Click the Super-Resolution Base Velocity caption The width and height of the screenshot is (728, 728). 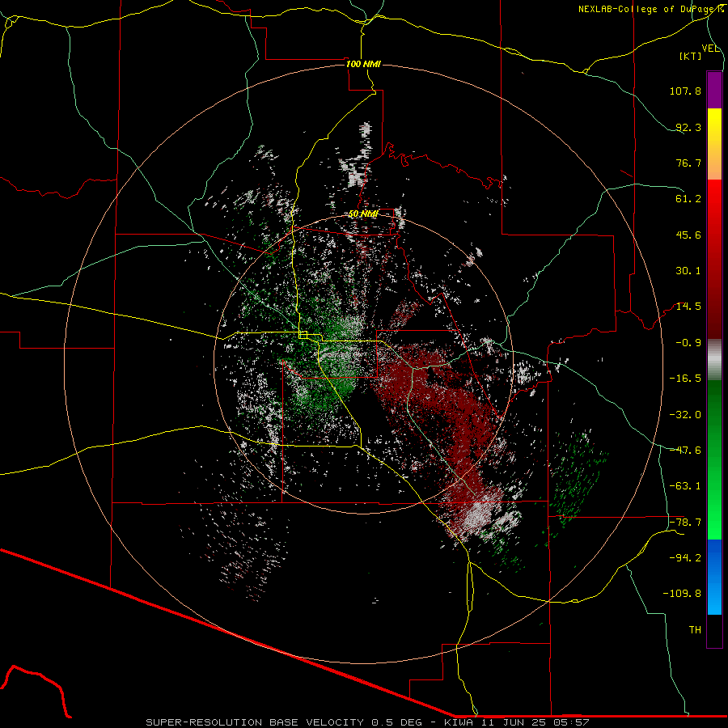367,722
